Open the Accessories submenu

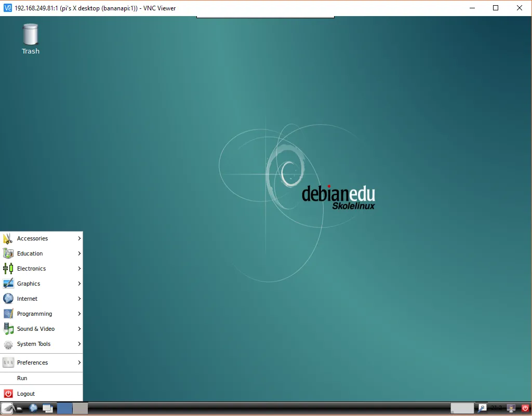click(x=42, y=238)
